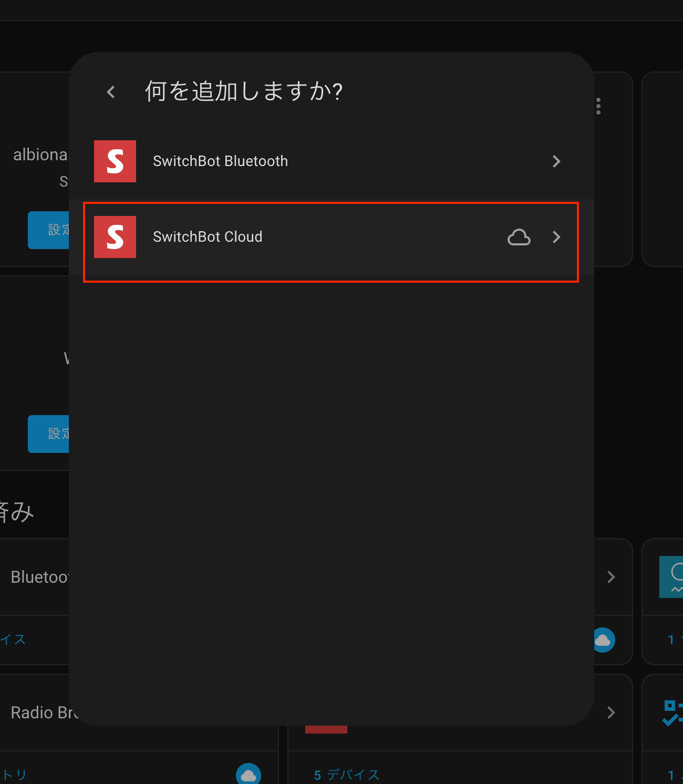
Task: Open the 5 デバイス link
Action: (347, 775)
